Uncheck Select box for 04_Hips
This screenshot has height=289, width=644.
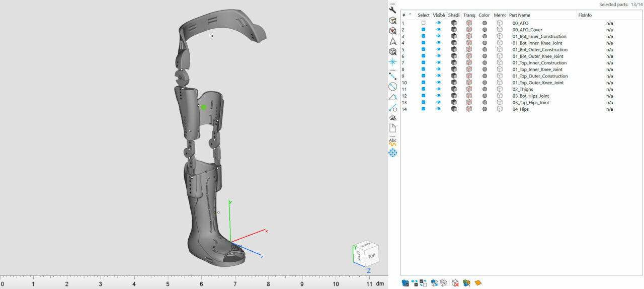(423, 109)
